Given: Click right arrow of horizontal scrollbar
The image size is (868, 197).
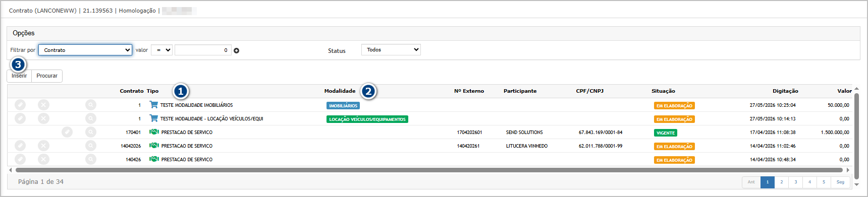Looking at the screenshot, I should tap(848, 170).
